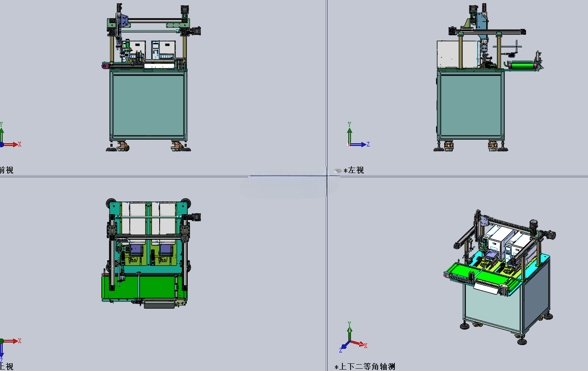Click the center intersection of viewport splitters
Image resolution: width=588 pixels, height=371 pixels.
tap(327, 176)
